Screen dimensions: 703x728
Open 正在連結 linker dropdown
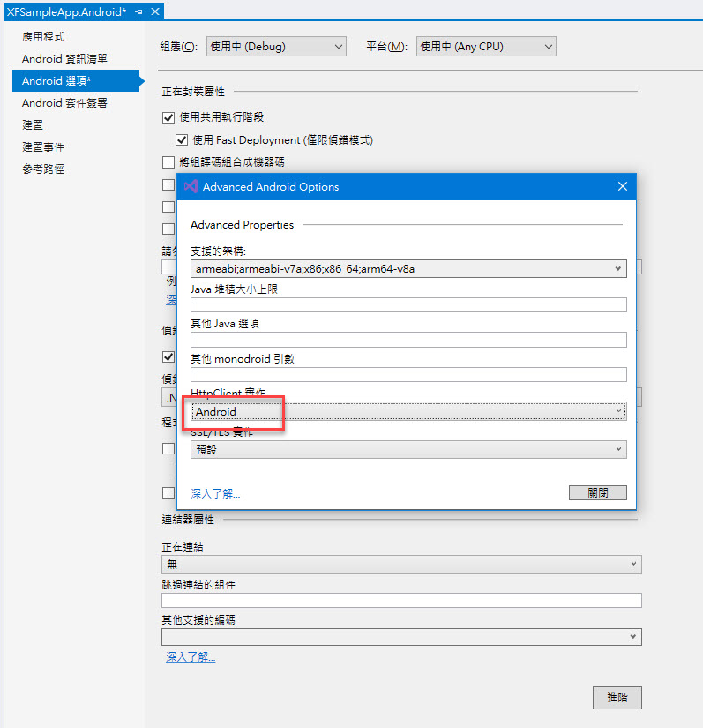401,564
